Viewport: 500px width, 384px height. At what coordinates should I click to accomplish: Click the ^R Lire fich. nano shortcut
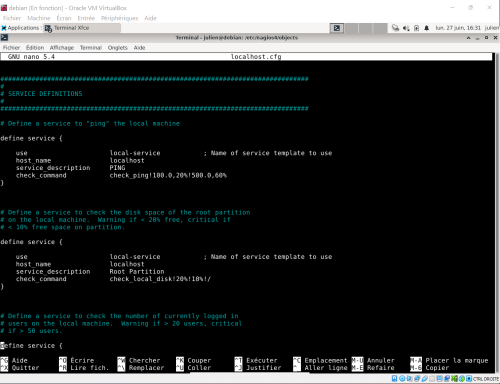pos(84,368)
